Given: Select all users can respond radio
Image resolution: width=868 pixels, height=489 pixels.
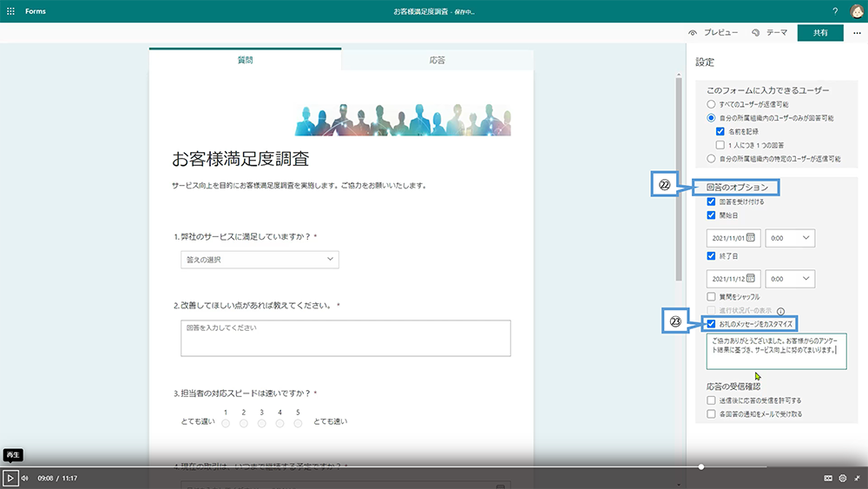Looking at the screenshot, I should click(711, 104).
